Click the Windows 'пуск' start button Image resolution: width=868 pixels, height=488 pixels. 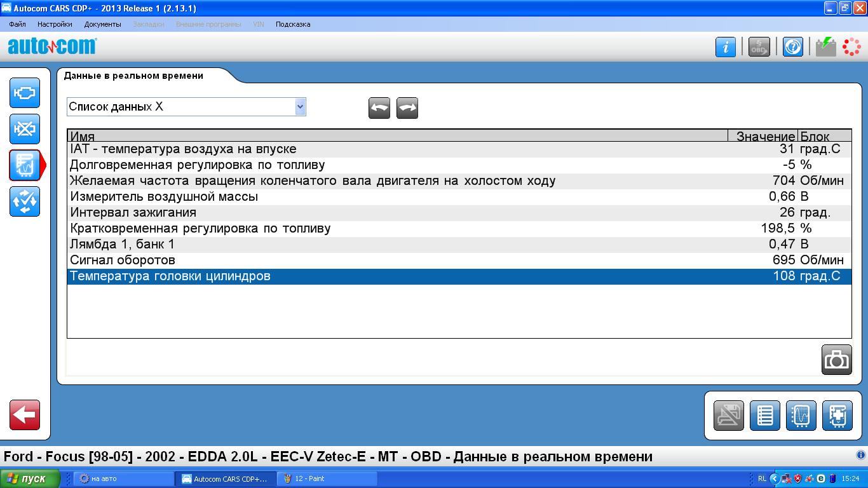point(30,478)
